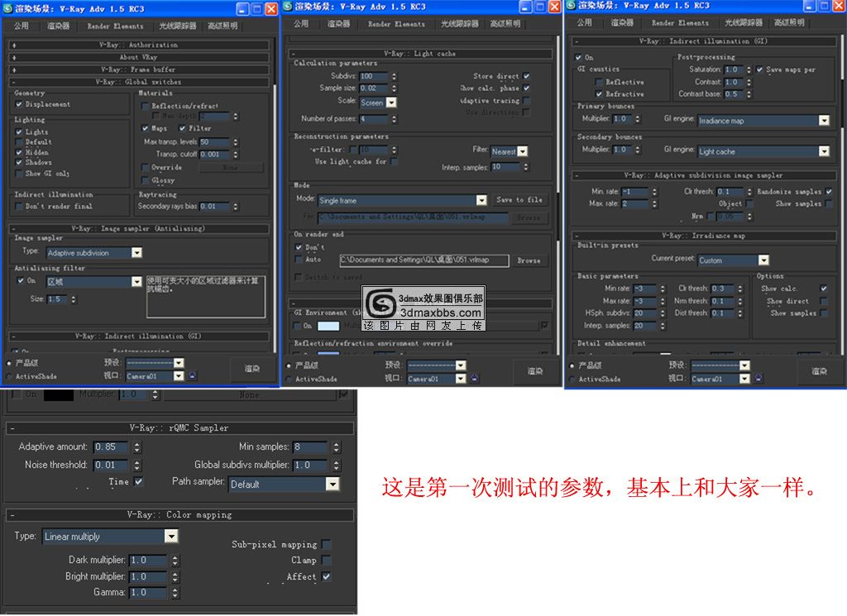
Task: Open primary bounces GI engine Irradiance map dropdown
Action: point(763,121)
